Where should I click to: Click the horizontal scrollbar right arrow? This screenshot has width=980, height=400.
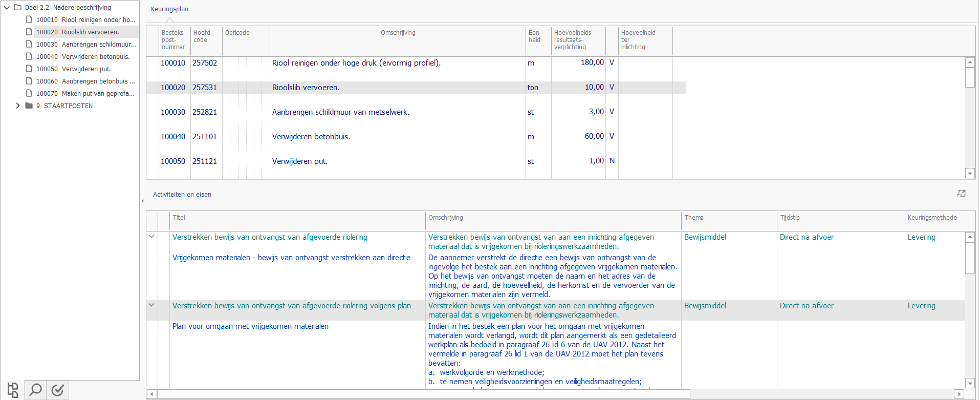click(960, 394)
